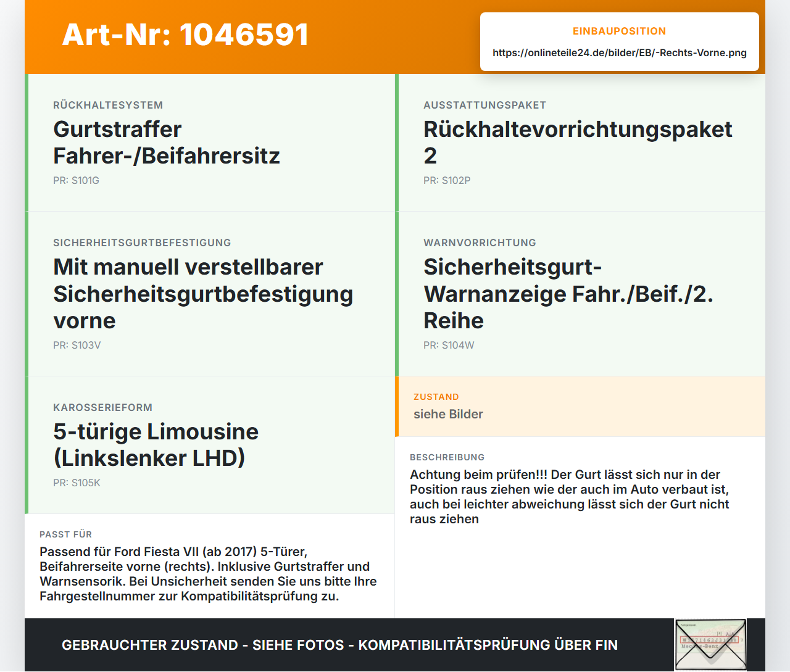Click the KAROSSERIEFORM label
Image resolution: width=790 pixels, height=672 pixels.
click(102, 407)
